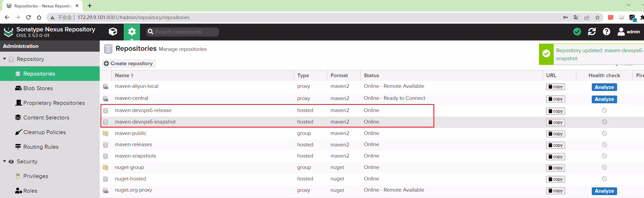Collapse the Security tree section
This screenshot has width=644, height=198.
click(5, 161)
